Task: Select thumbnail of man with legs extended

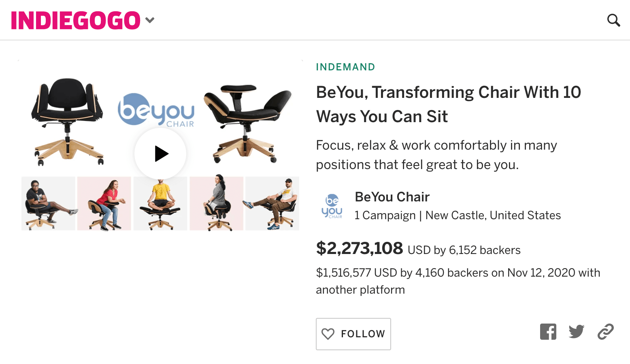Action: click(x=272, y=203)
